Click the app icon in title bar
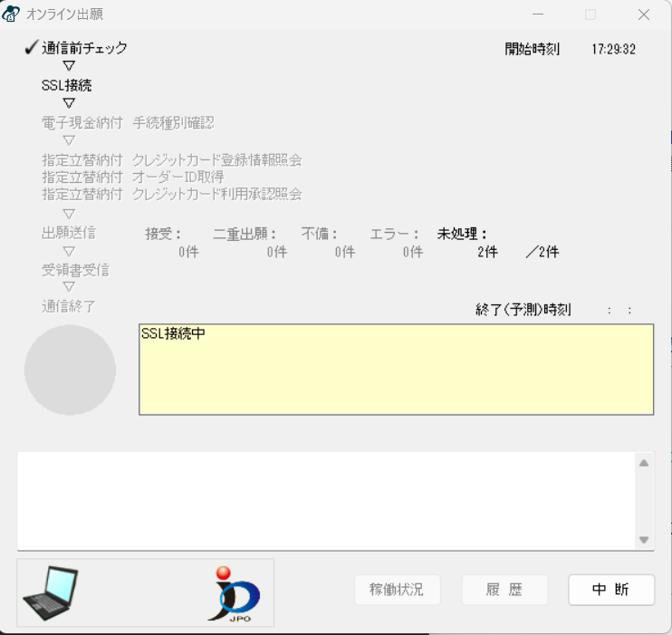 [x=12, y=14]
